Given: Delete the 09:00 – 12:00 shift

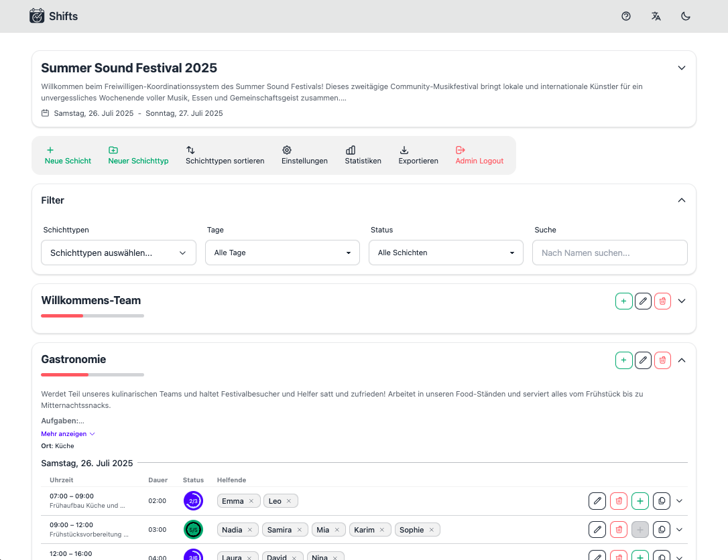Looking at the screenshot, I should tap(619, 530).
